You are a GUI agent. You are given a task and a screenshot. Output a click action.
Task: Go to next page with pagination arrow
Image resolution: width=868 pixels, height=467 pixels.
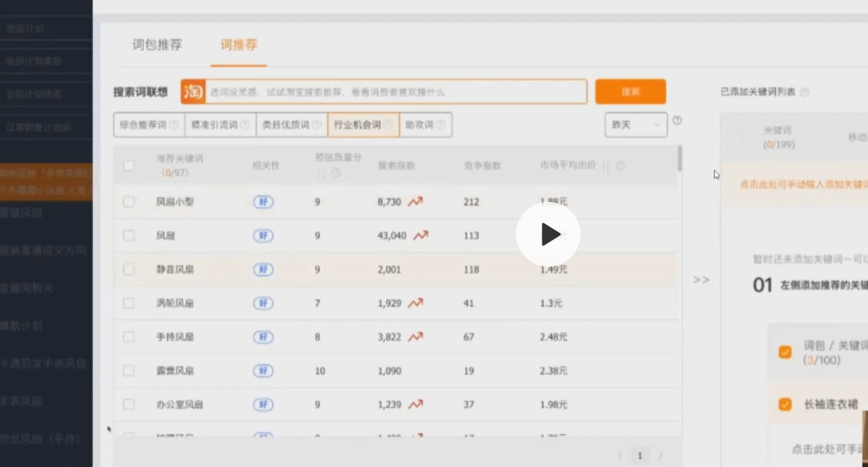pos(660,456)
